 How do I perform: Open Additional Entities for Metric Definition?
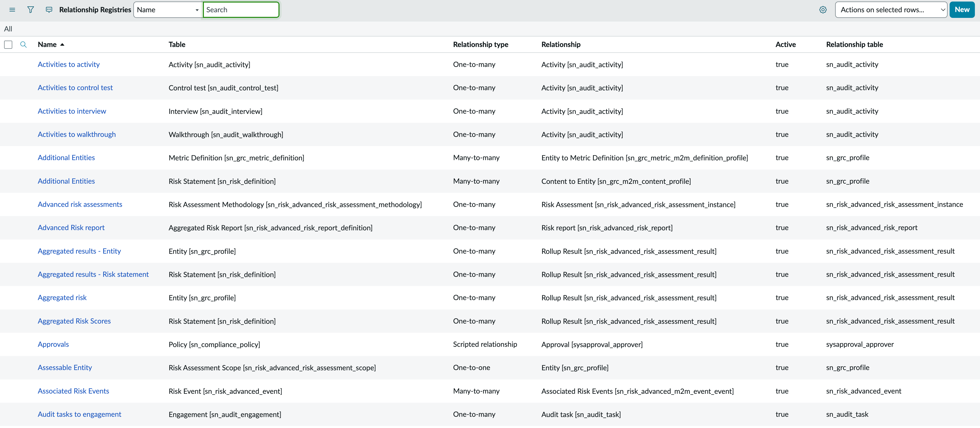(66, 158)
